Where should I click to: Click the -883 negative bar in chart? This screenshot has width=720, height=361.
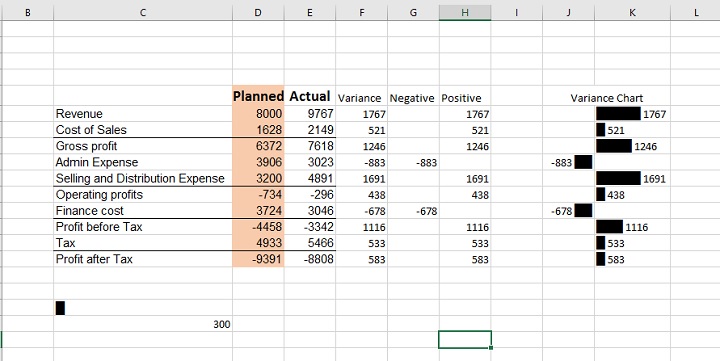point(583,162)
